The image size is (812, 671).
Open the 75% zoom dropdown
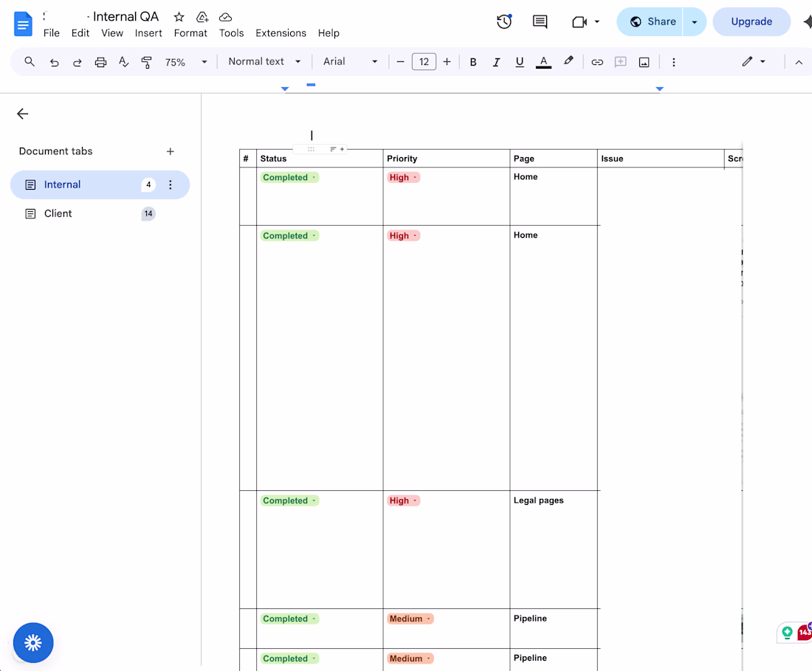185,62
